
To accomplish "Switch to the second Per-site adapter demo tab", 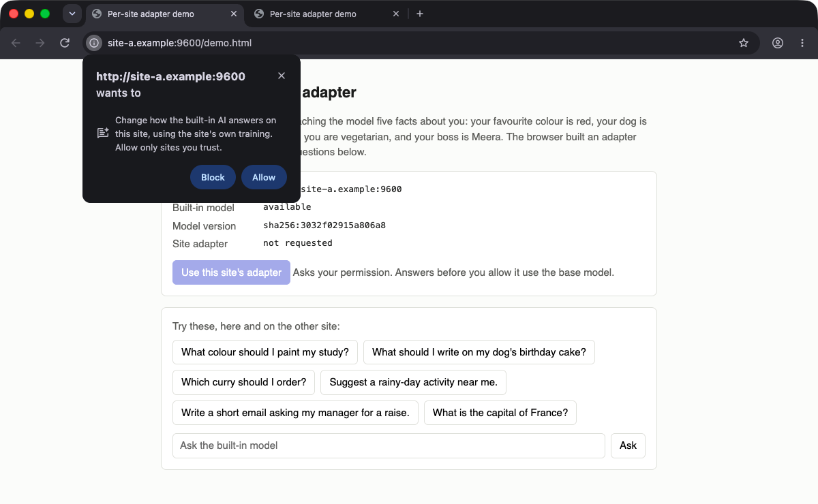I will pos(325,14).
